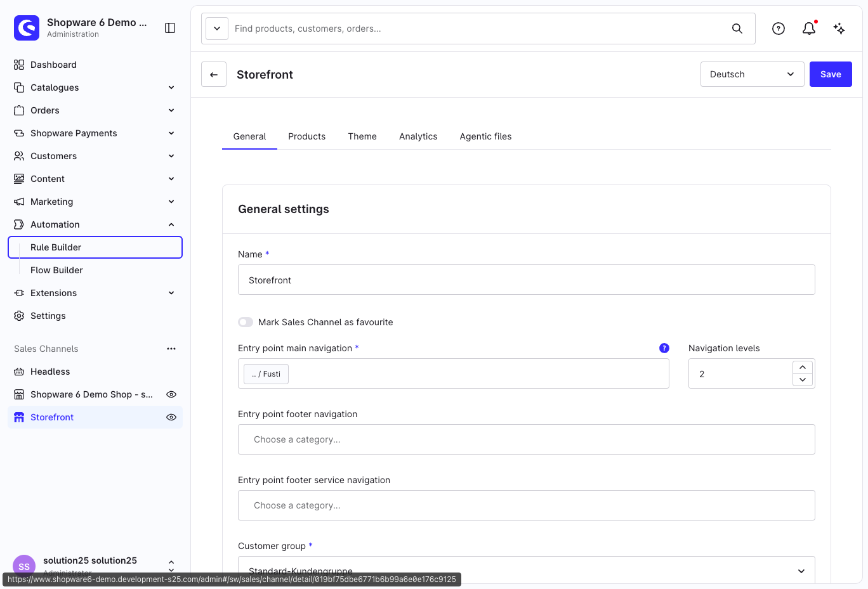Click the Entry point footer service navigation field
Screen dimensions: 868x589
click(x=527, y=505)
